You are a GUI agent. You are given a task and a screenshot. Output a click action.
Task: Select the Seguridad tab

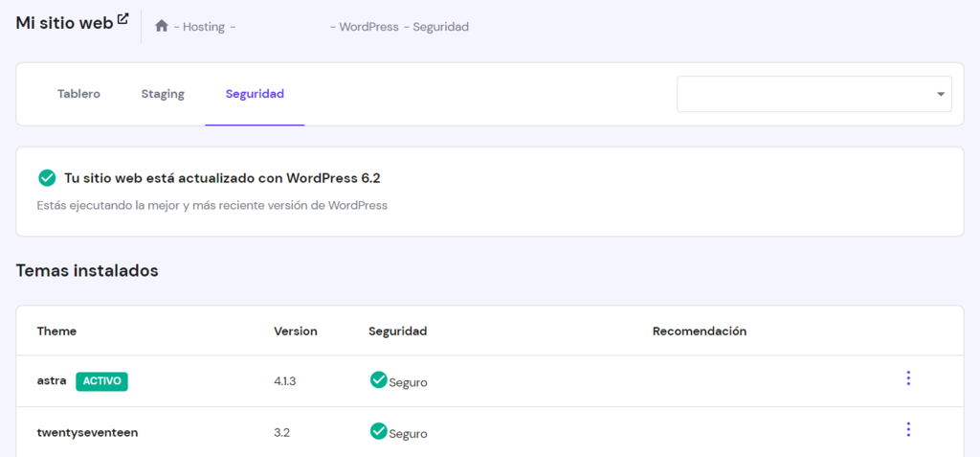coord(255,94)
